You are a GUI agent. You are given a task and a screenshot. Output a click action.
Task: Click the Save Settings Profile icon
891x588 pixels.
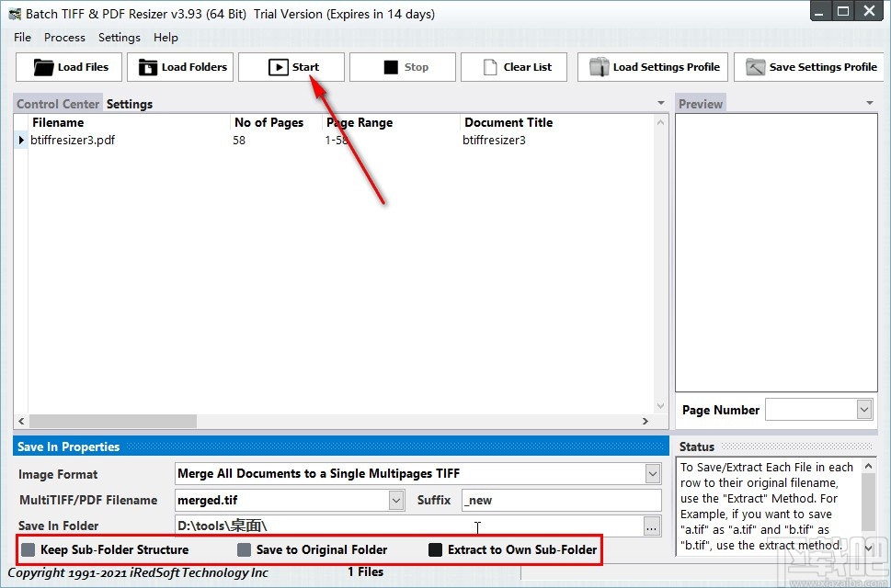pos(754,66)
